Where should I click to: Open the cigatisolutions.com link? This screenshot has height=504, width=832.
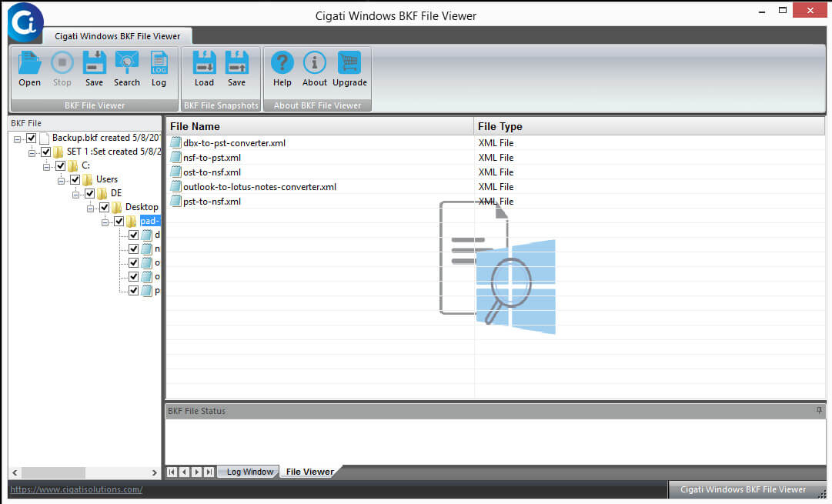coord(76,489)
